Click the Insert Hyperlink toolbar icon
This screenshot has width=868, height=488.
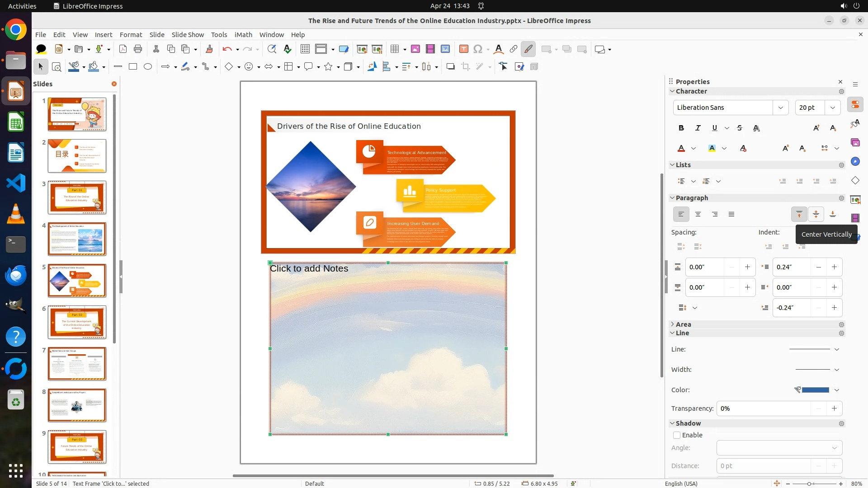[x=514, y=49]
